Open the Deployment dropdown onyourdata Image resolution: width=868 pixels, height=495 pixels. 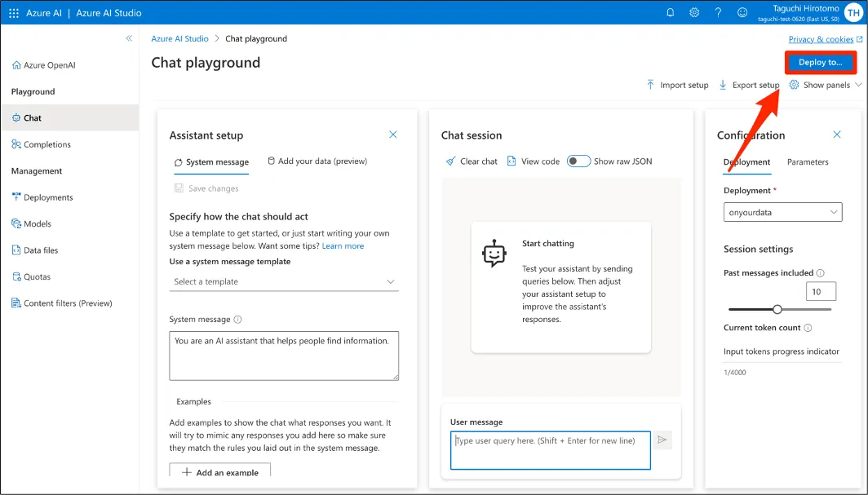pyautogui.click(x=782, y=212)
